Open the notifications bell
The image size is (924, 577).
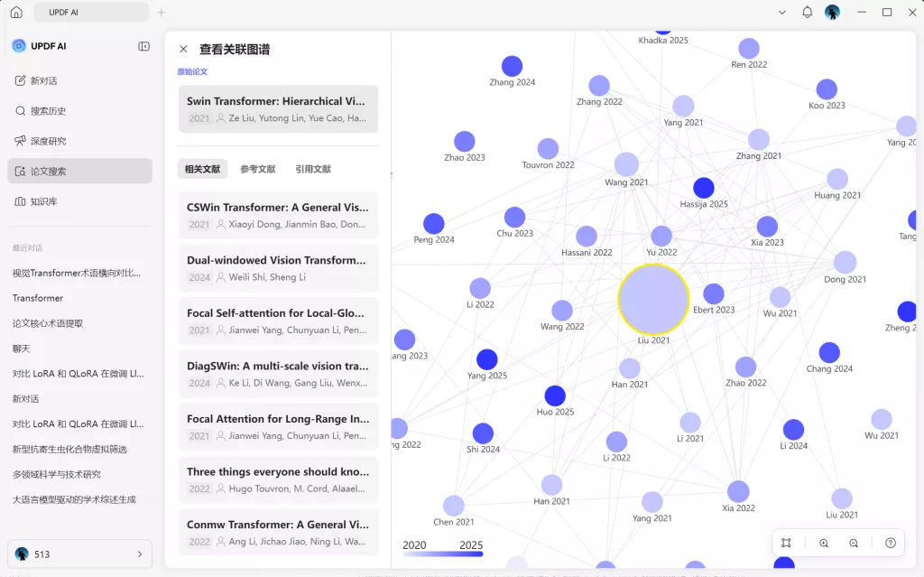coord(807,13)
